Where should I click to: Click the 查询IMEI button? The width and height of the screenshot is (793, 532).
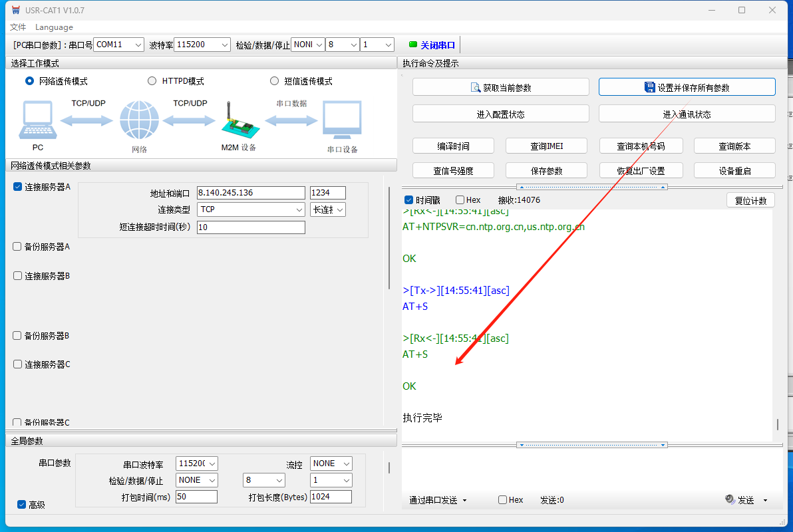click(546, 146)
